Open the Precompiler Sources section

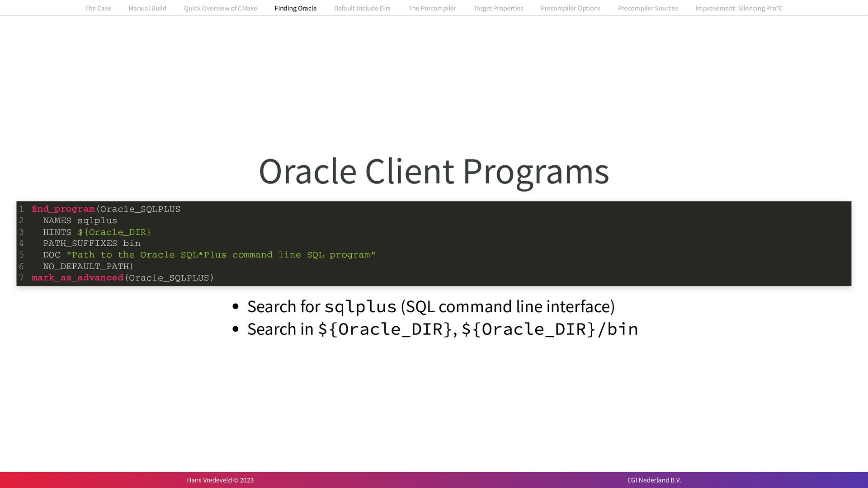[x=647, y=8]
